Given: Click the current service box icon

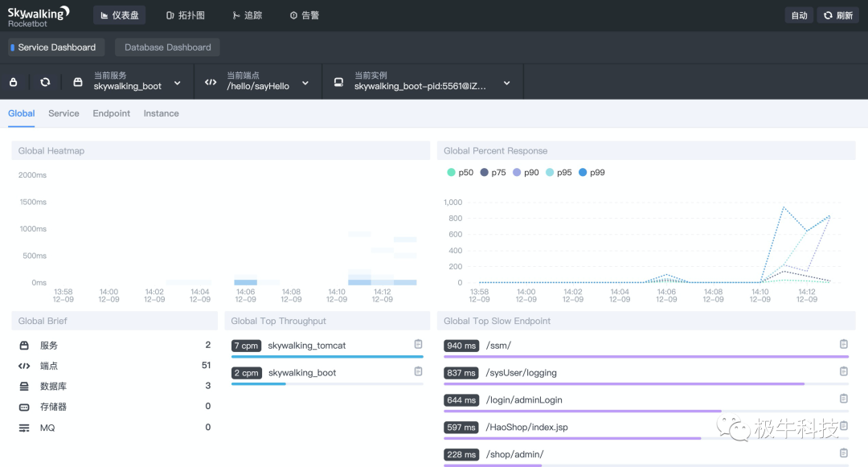Looking at the screenshot, I should click(x=78, y=82).
